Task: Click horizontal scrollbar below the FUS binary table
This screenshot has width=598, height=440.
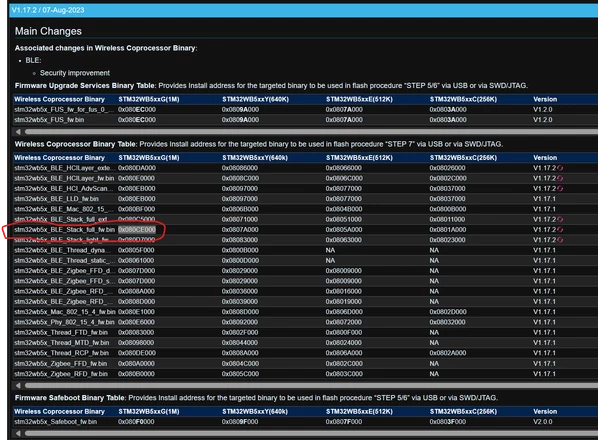Action: 311,132
